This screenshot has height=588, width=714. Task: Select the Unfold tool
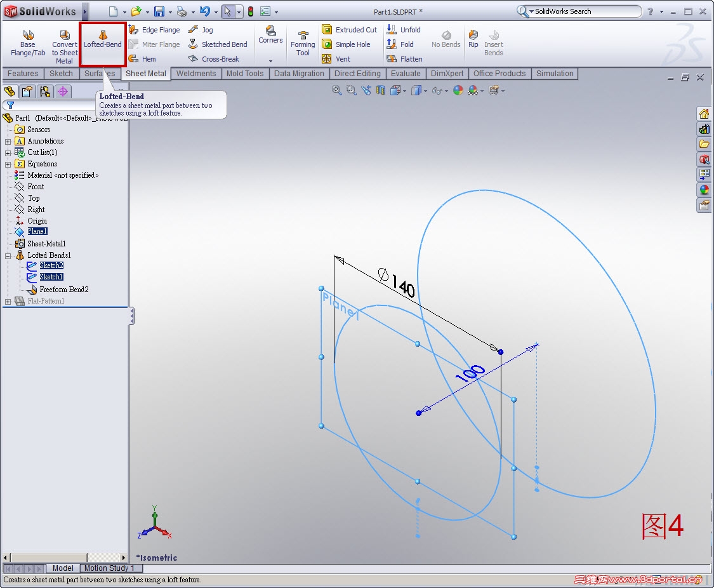click(404, 30)
